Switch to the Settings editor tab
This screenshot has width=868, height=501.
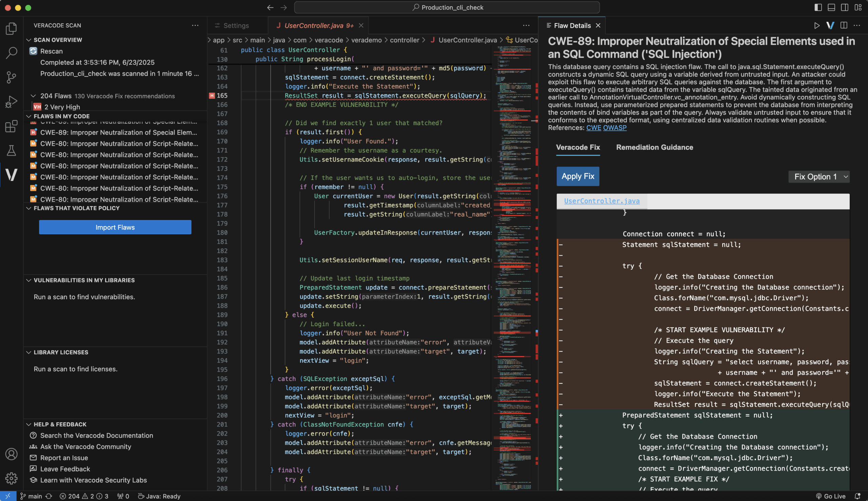236,25
